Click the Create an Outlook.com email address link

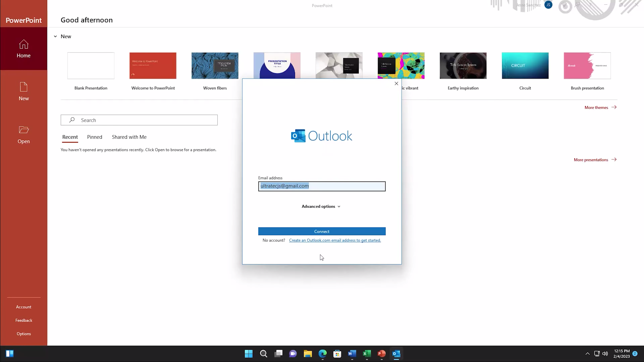pos(335,240)
